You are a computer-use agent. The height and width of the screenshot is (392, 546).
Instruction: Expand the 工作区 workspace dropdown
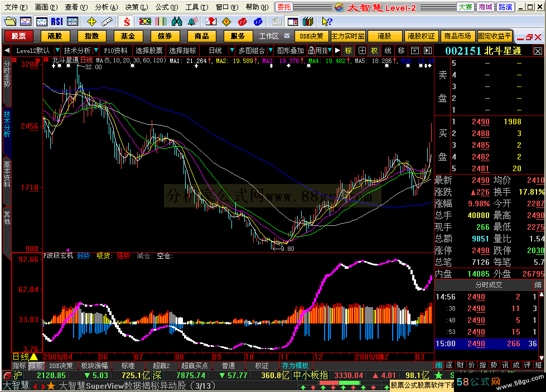(x=287, y=36)
